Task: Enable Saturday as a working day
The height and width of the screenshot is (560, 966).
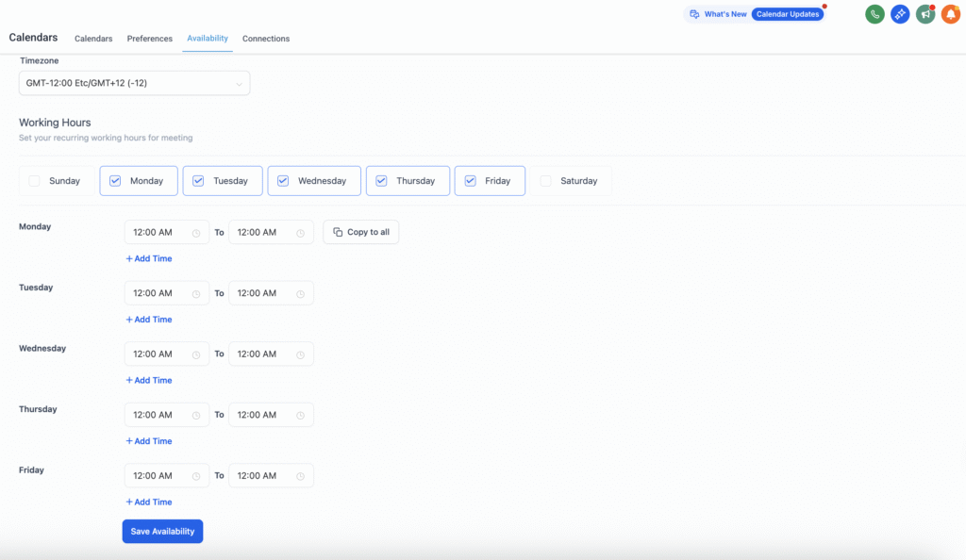Action: (x=546, y=181)
